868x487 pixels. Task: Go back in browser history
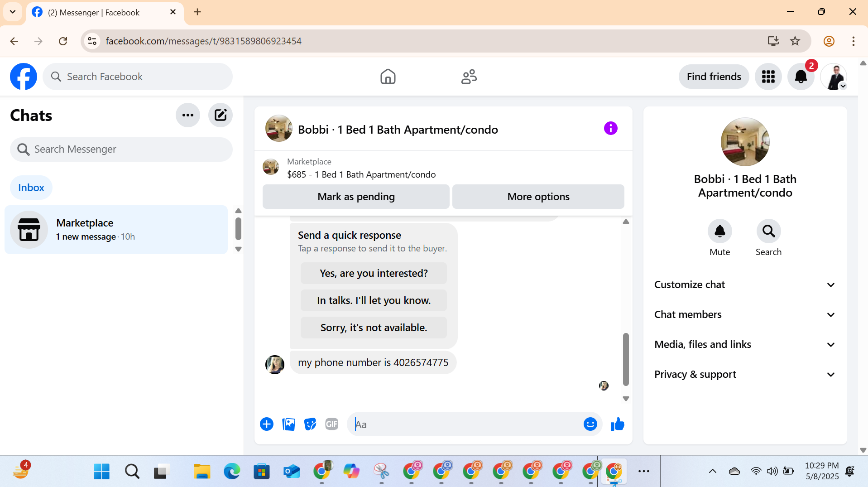pyautogui.click(x=14, y=41)
